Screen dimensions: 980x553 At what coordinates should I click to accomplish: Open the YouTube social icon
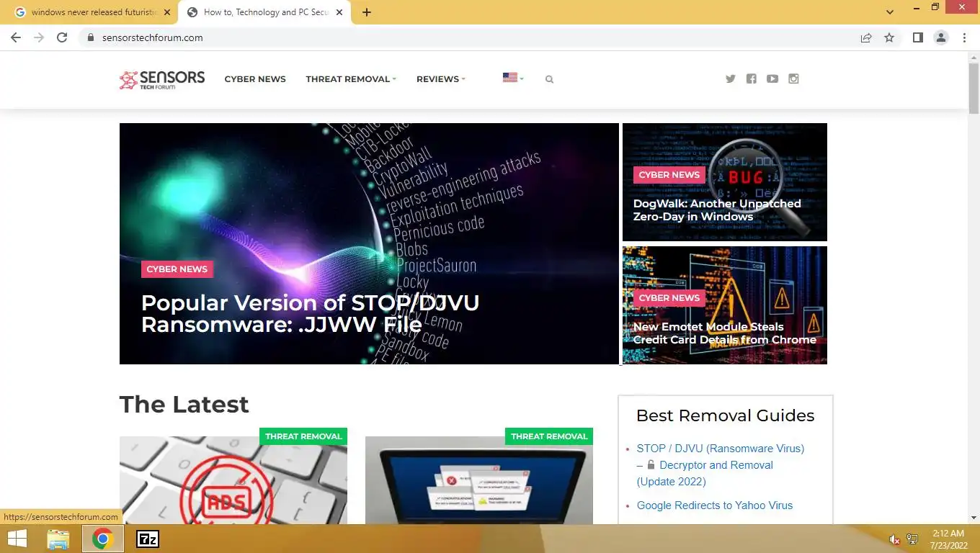tap(772, 79)
